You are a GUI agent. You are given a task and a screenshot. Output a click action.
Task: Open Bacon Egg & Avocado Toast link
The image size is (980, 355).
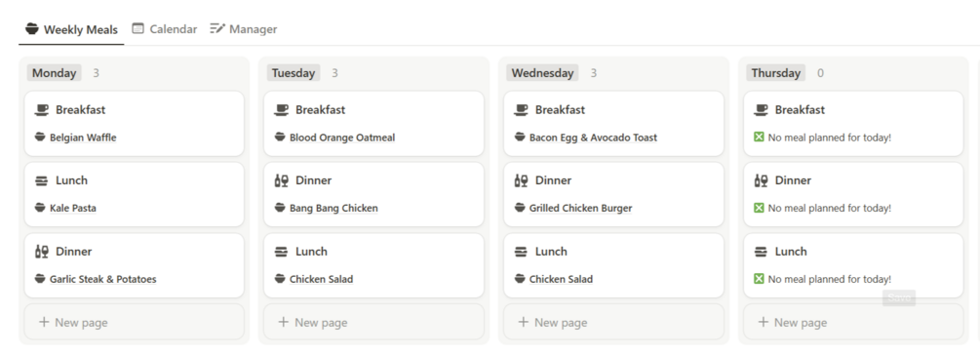(x=593, y=138)
